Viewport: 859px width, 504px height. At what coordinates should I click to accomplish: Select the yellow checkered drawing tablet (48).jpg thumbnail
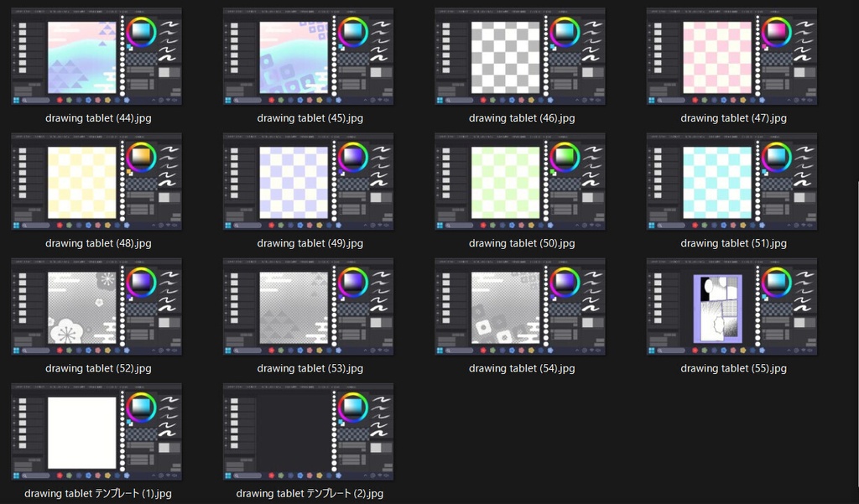(x=96, y=181)
